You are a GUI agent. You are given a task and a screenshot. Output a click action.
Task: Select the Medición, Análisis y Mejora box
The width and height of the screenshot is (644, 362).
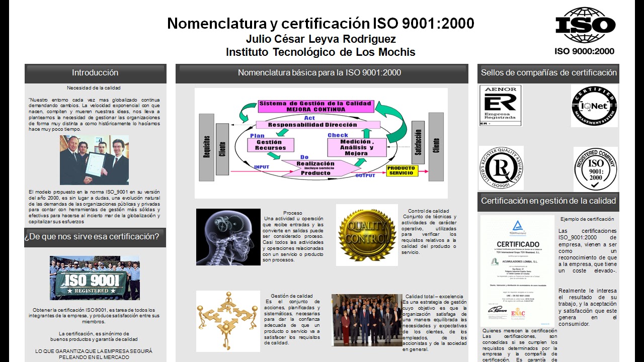click(x=357, y=147)
